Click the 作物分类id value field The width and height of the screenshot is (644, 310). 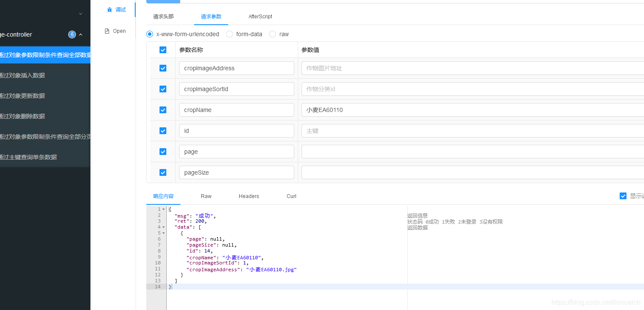pyautogui.click(x=473, y=89)
